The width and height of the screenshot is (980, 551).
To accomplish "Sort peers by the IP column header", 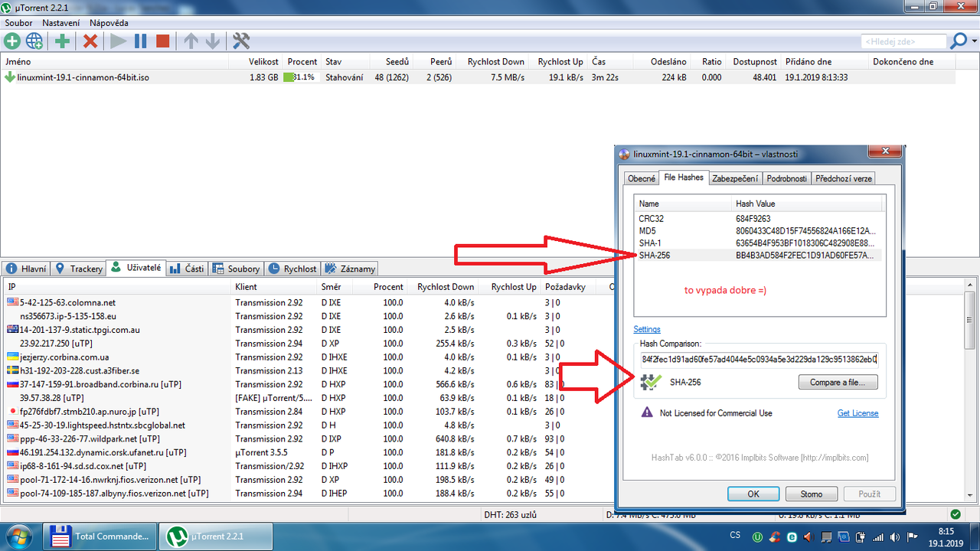I will 116,287.
